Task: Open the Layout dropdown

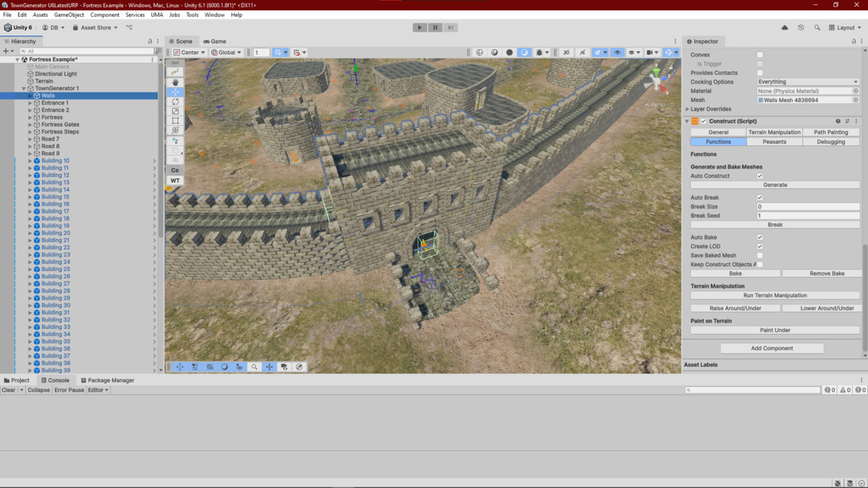Action: pyautogui.click(x=846, y=27)
